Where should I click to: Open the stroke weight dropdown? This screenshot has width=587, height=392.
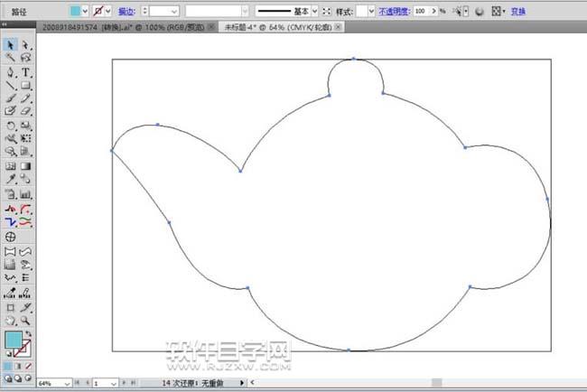174,12
